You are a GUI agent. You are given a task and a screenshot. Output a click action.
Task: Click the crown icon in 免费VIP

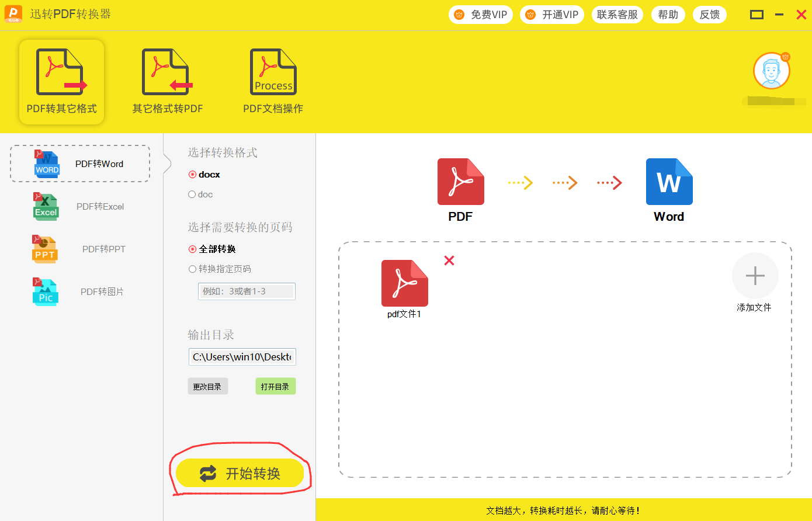(x=459, y=15)
